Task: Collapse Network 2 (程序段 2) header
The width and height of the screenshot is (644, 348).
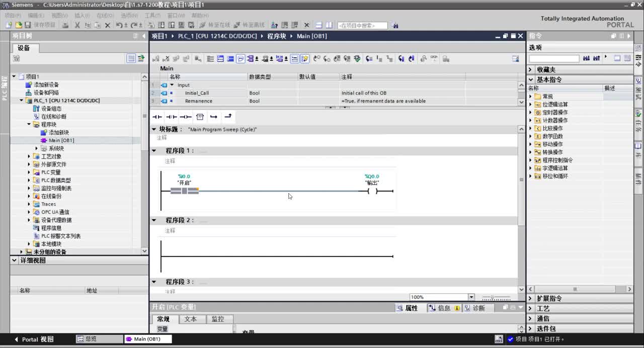Action: pyautogui.click(x=154, y=220)
